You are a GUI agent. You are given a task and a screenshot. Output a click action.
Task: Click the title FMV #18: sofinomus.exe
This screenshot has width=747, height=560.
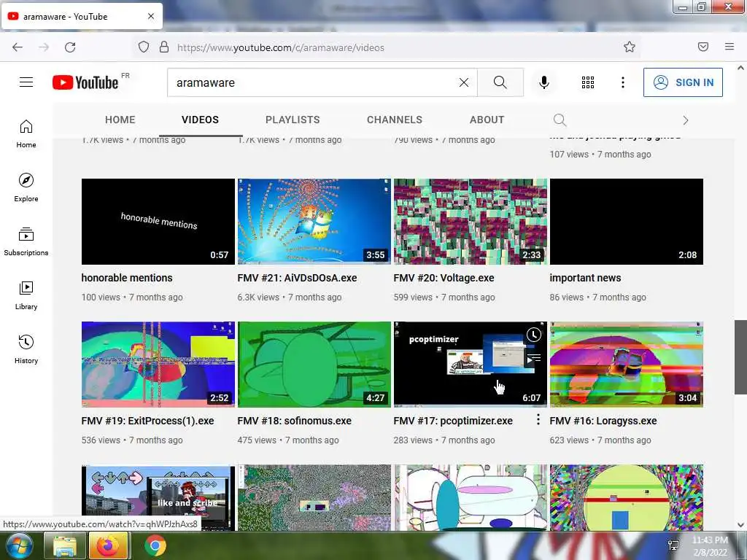[x=295, y=421]
